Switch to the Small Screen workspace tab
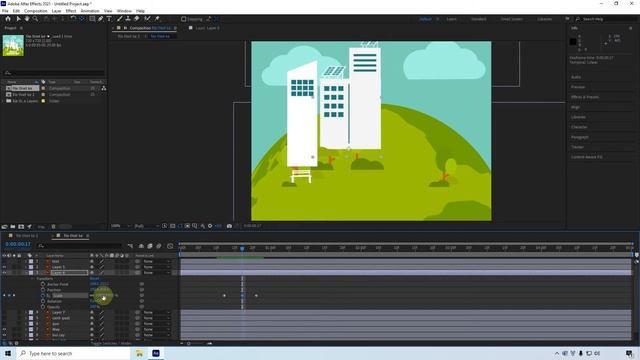This screenshot has height=360, width=640. click(511, 19)
